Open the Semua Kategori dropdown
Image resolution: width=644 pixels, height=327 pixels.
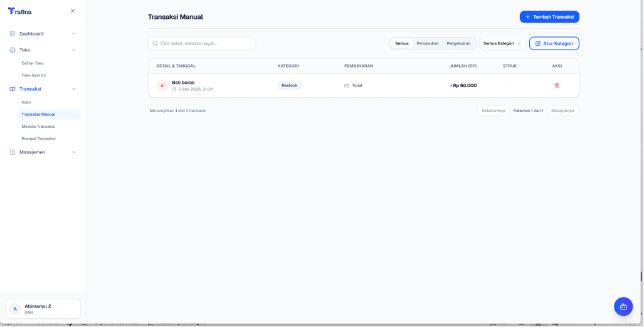coord(502,43)
